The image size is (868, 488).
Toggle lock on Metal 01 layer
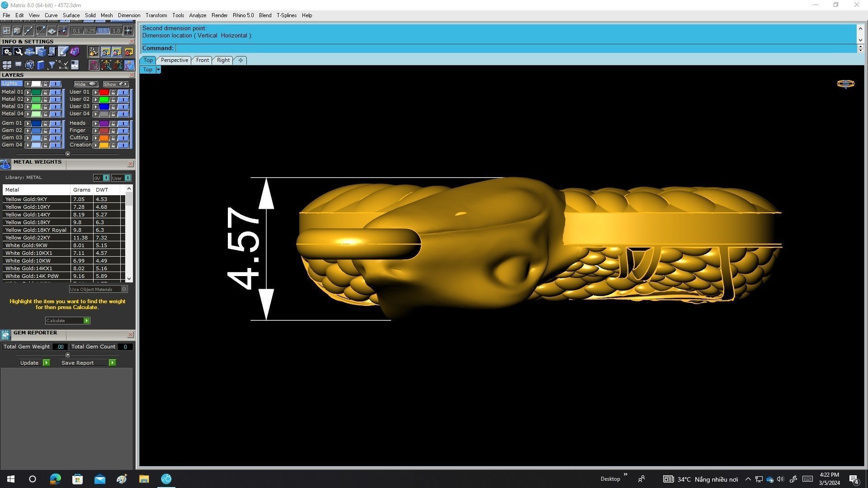[x=45, y=92]
